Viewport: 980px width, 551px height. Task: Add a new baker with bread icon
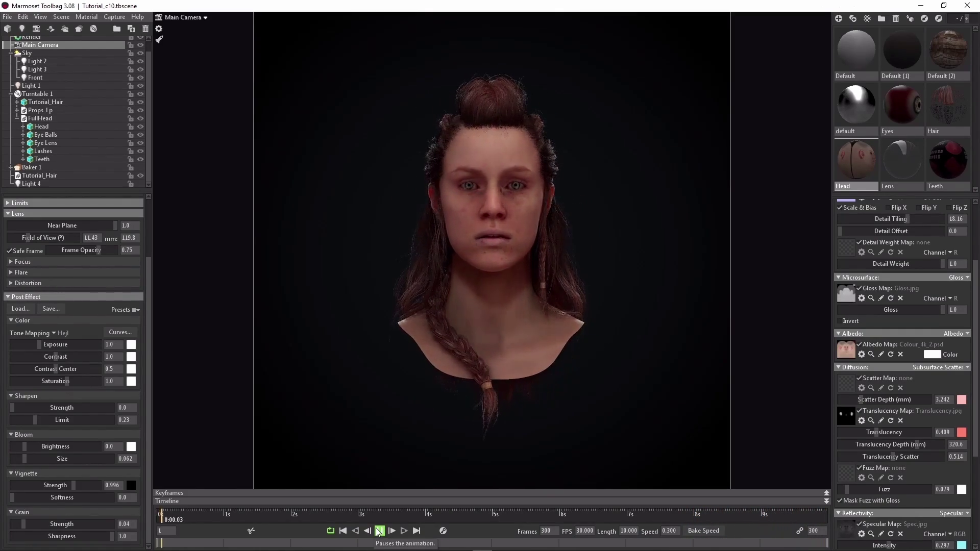[x=79, y=29]
